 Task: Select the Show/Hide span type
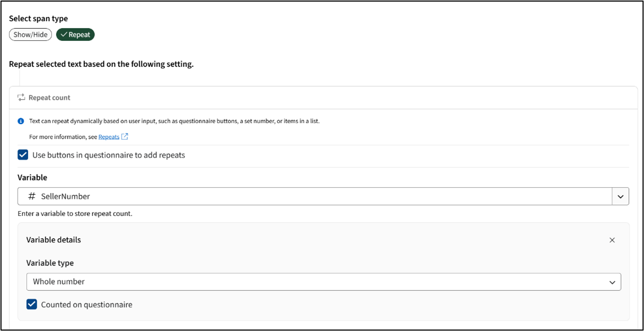tap(30, 35)
